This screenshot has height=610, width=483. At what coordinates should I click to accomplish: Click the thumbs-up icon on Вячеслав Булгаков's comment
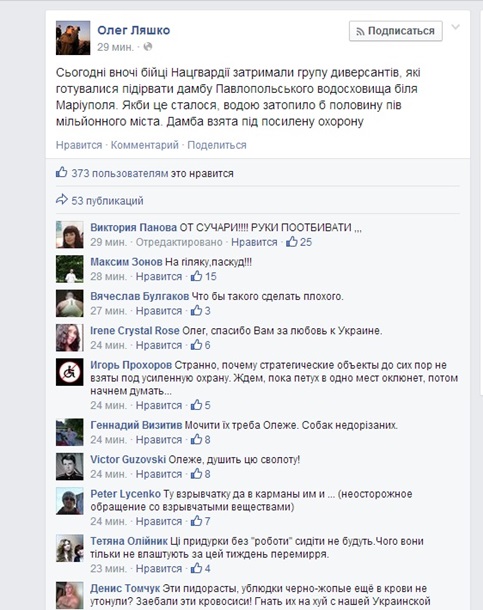196,310
